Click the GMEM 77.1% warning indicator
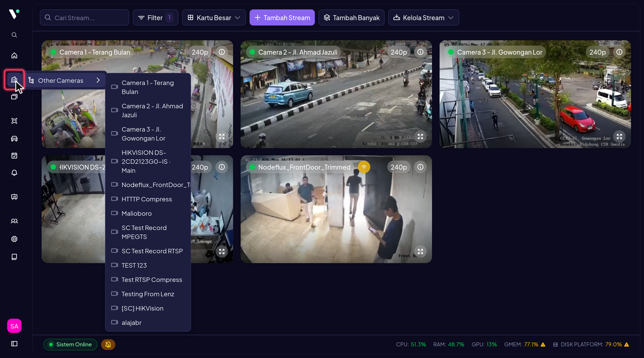This screenshot has height=358, width=644. [525, 345]
